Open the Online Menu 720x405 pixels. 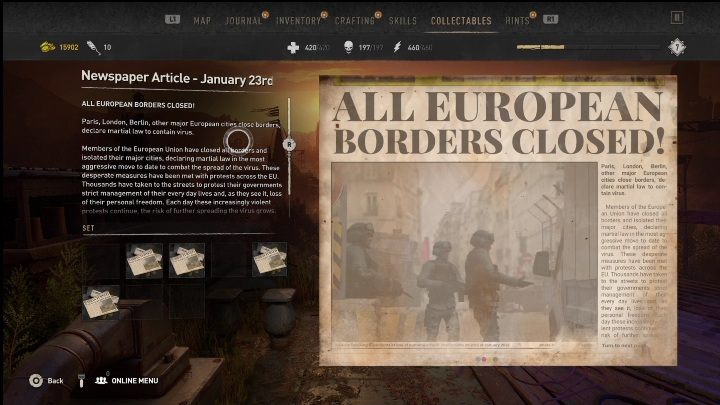(x=127, y=381)
